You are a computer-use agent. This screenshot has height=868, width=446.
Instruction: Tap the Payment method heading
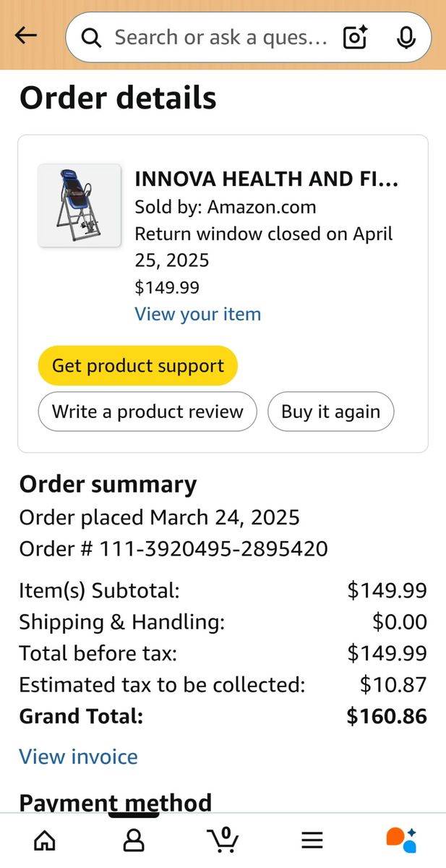click(116, 802)
